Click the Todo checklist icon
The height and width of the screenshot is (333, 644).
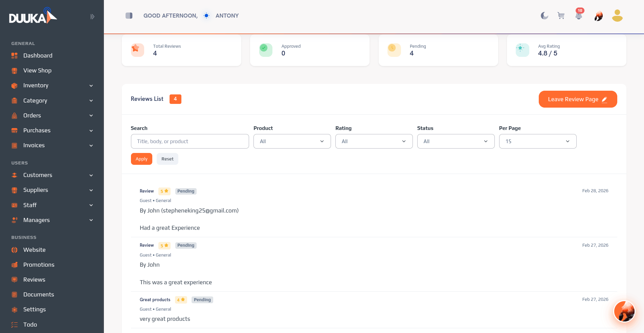tap(14, 325)
